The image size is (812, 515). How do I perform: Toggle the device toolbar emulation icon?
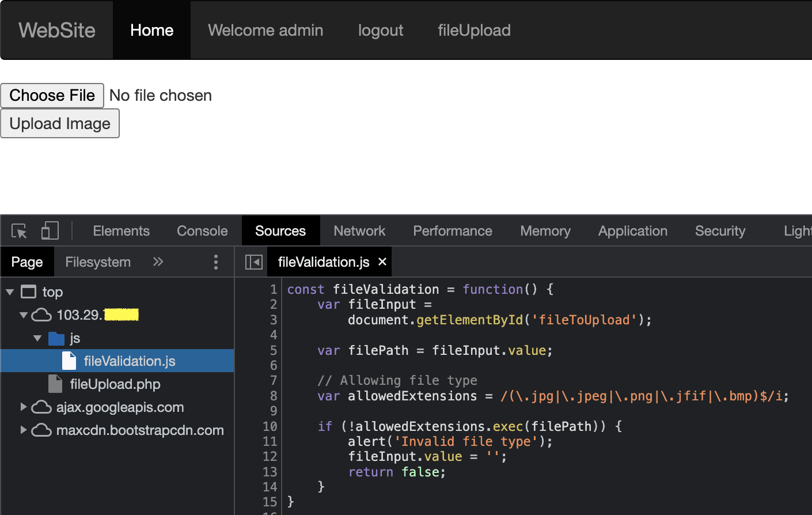point(50,230)
